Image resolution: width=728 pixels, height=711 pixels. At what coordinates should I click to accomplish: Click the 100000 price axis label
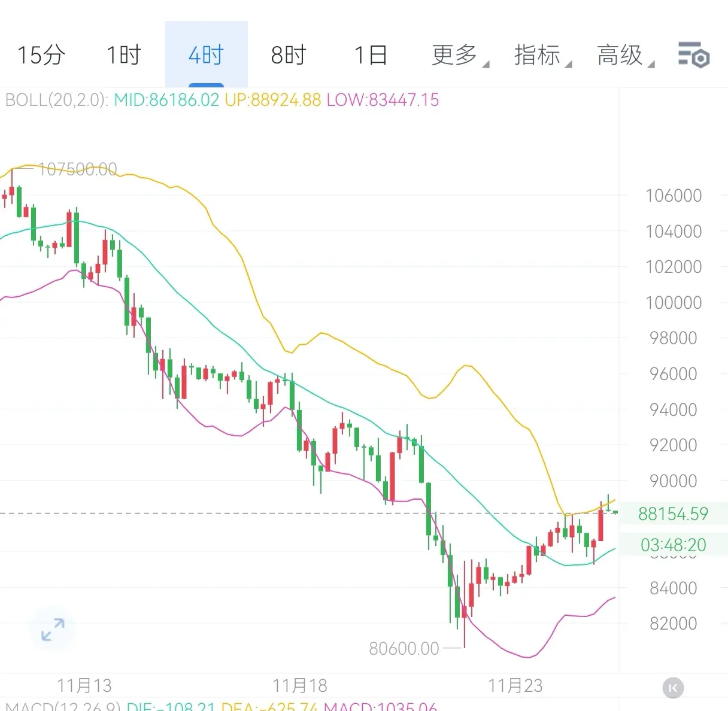coord(674,303)
